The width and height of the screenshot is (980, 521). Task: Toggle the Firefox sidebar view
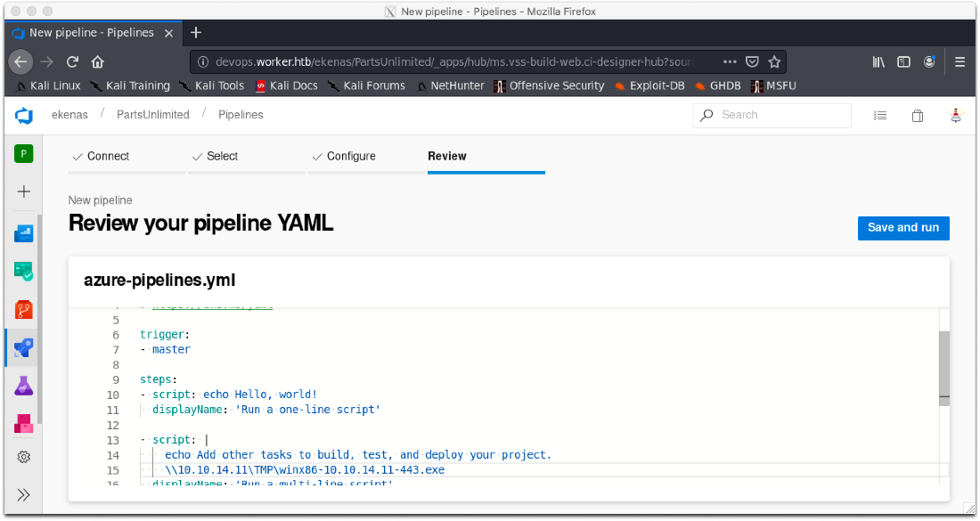(x=903, y=61)
